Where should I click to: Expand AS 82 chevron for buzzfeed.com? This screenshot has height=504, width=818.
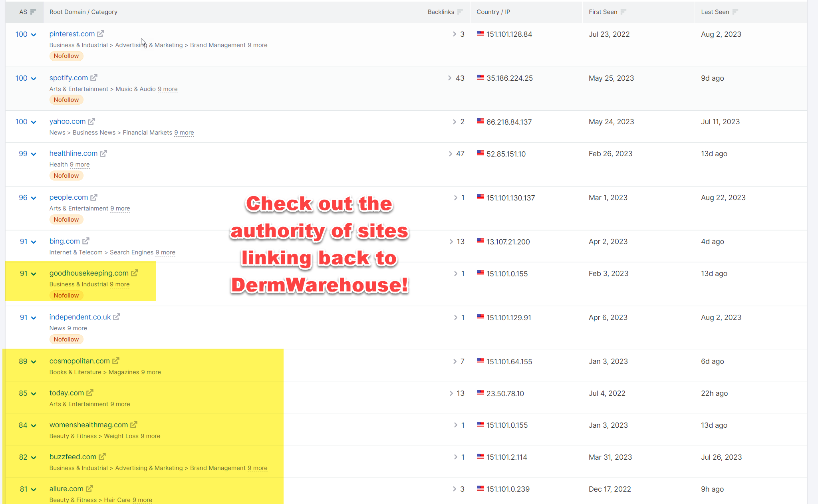34,458
